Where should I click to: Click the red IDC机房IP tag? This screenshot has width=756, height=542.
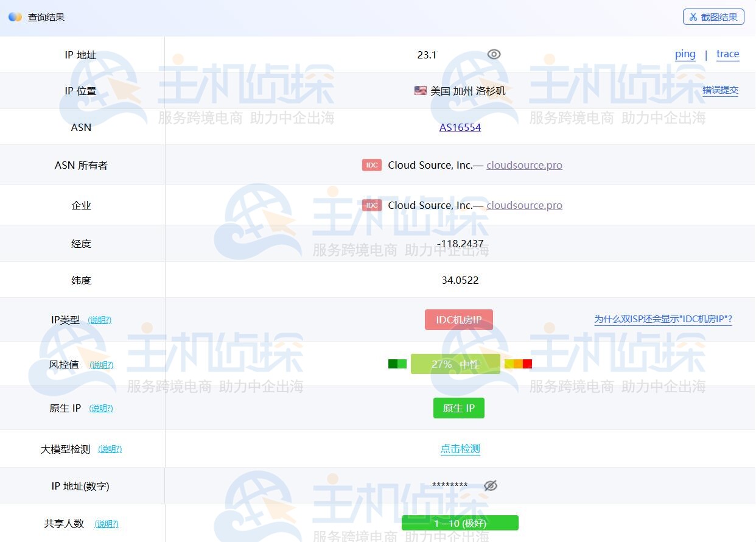[458, 319]
